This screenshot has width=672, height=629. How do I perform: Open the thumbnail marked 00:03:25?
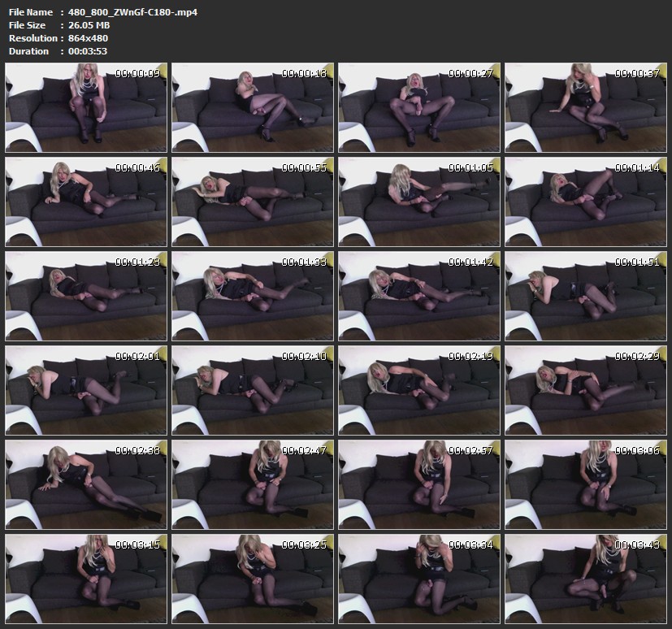click(253, 578)
